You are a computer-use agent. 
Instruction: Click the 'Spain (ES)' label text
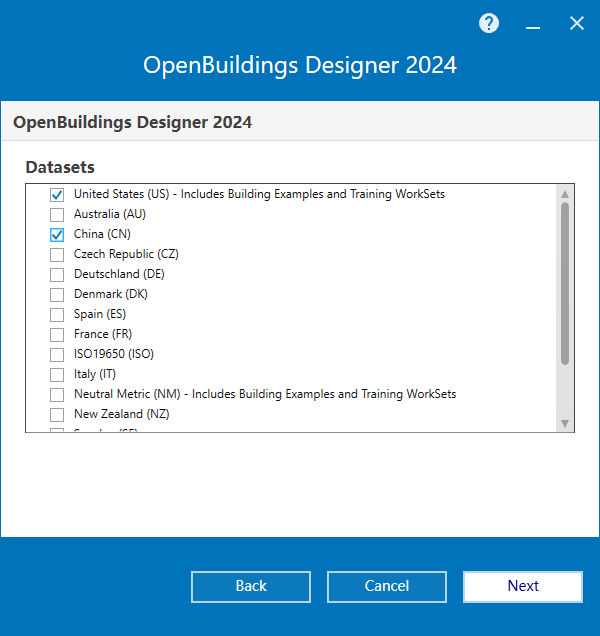tap(100, 314)
